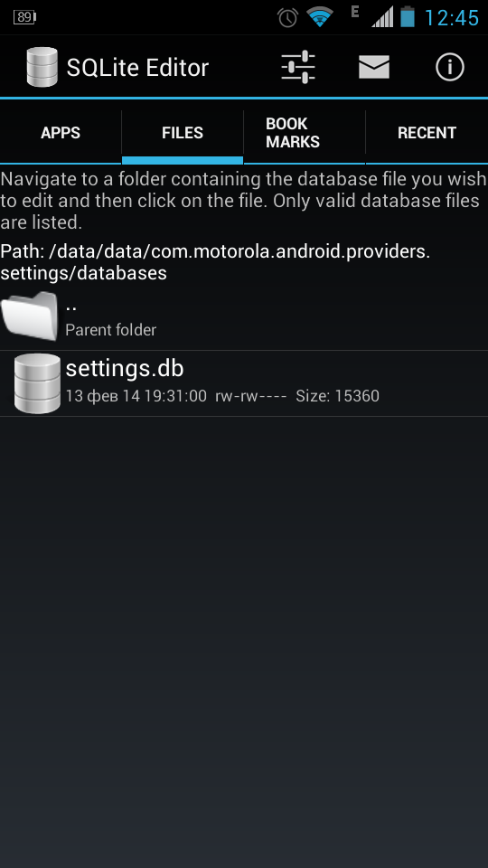Tap the 89 battery percentage indicator

coord(24,17)
